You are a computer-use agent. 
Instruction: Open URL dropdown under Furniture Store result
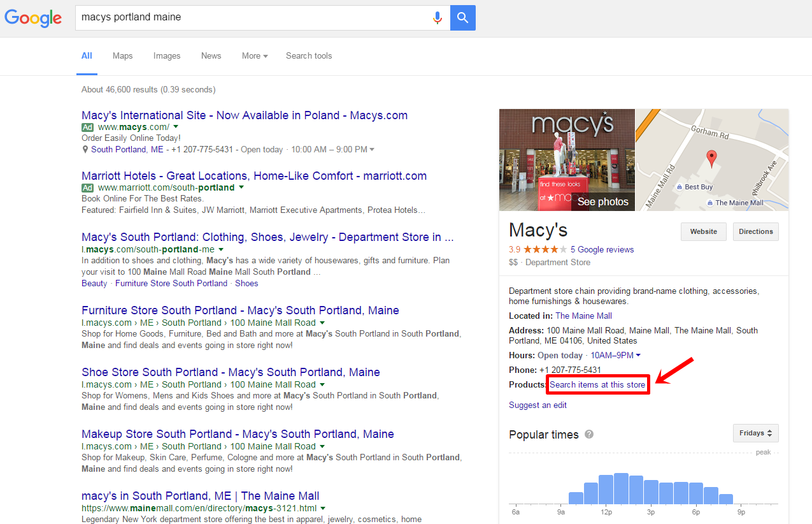[x=322, y=323]
